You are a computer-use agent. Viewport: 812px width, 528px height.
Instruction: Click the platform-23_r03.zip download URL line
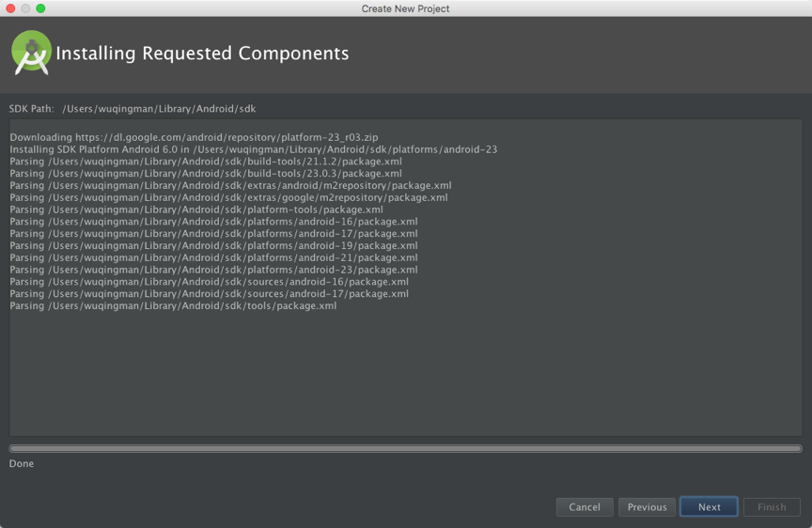point(194,137)
